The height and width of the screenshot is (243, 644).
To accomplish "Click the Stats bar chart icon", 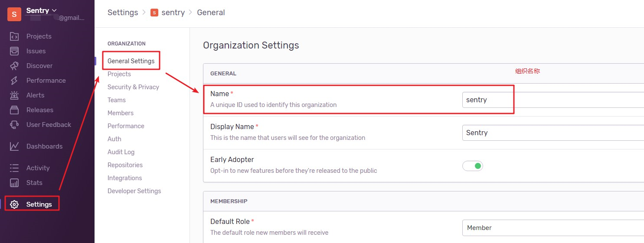I will pos(14,183).
